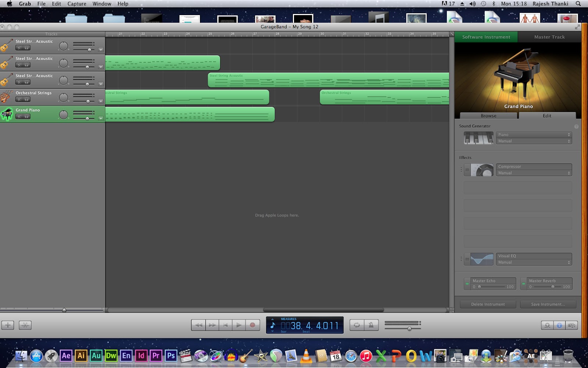This screenshot has height=368, width=588.
Task: Open Photoshop from the dock
Action: pyautogui.click(x=171, y=355)
